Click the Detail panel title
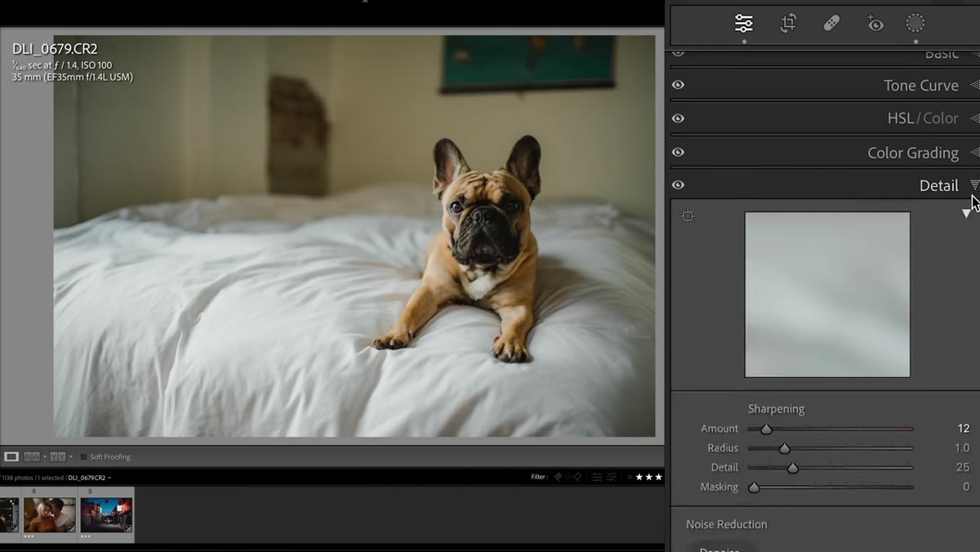Viewport: 980px width, 552px height. (x=938, y=185)
